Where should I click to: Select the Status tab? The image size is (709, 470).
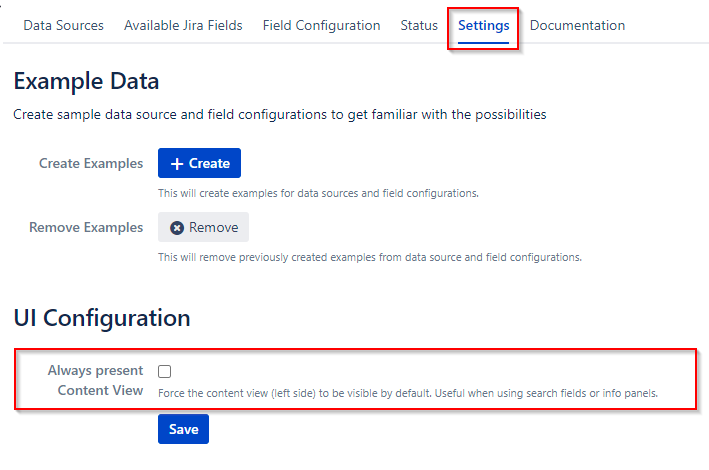[419, 25]
